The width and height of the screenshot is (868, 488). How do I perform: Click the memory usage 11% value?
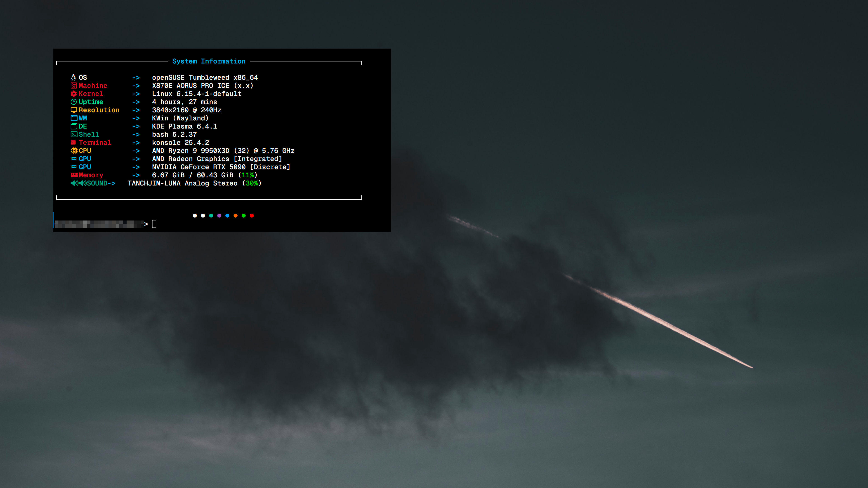pos(248,175)
